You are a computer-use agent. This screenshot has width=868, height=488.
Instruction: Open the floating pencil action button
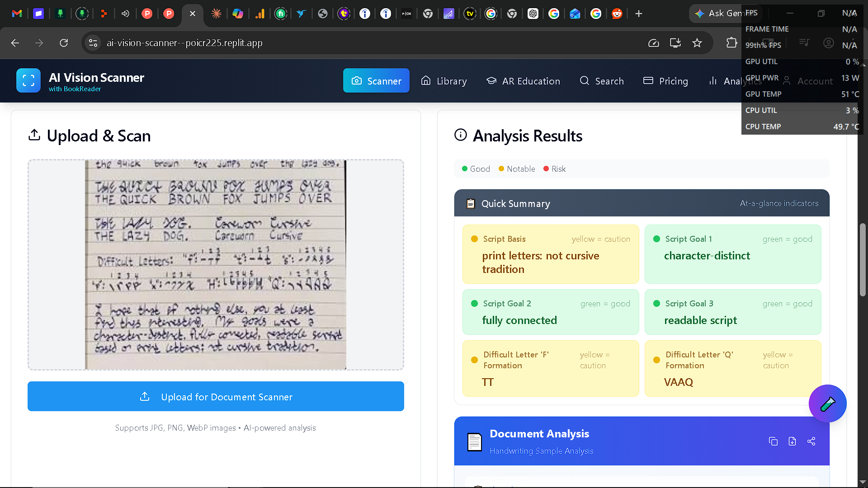[827, 404]
